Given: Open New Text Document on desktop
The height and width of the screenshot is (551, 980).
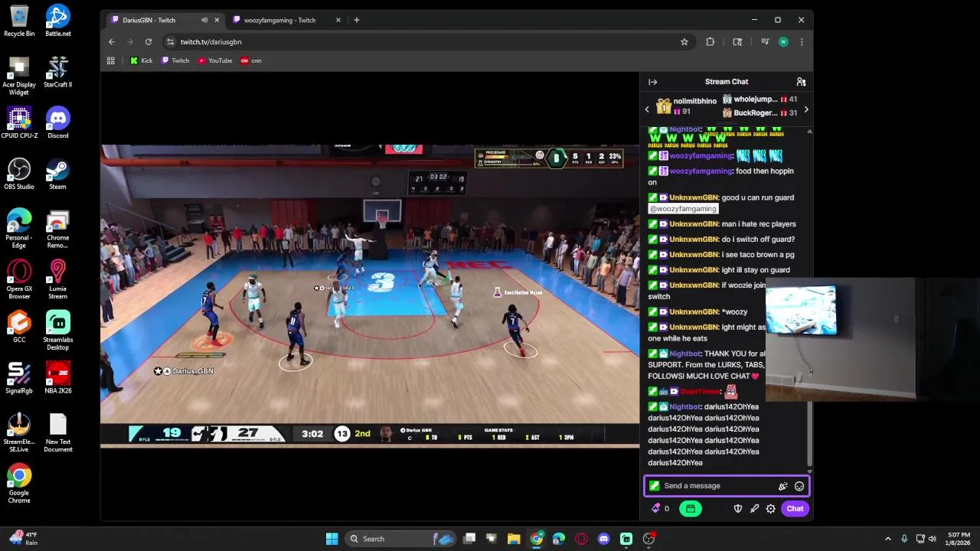Looking at the screenshot, I should [x=57, y=434].
